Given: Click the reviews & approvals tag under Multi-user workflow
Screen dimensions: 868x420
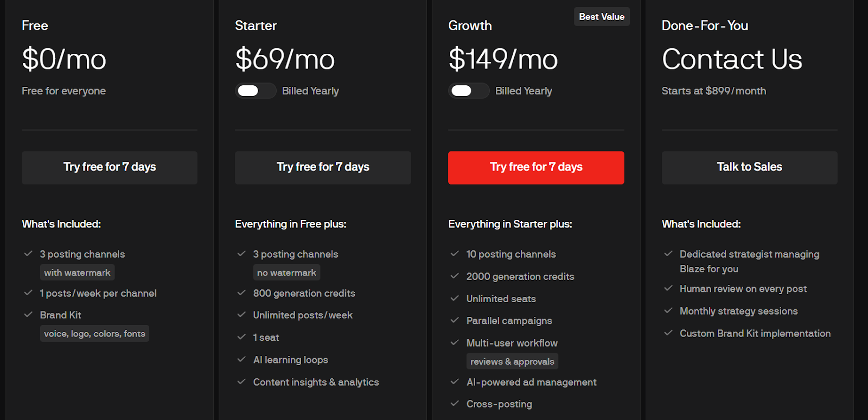Looking at the screenshot, I should [x=512, y=361].
